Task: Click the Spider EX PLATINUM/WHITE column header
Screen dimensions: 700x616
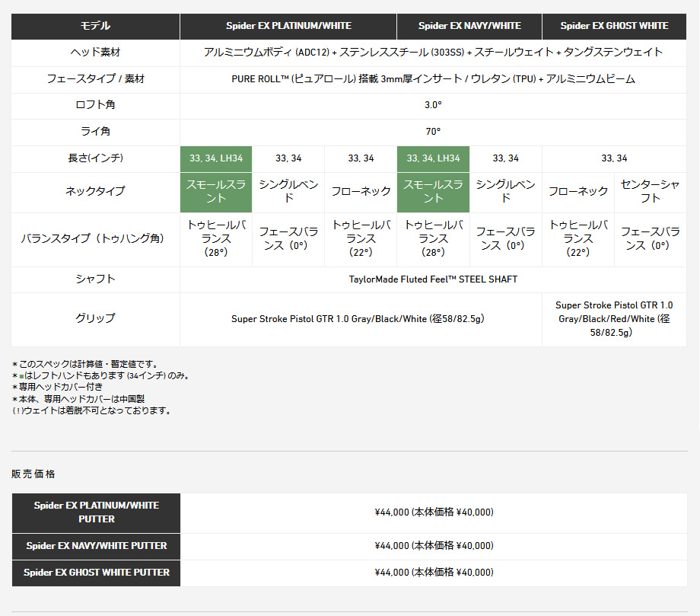Action: [288, 26]
